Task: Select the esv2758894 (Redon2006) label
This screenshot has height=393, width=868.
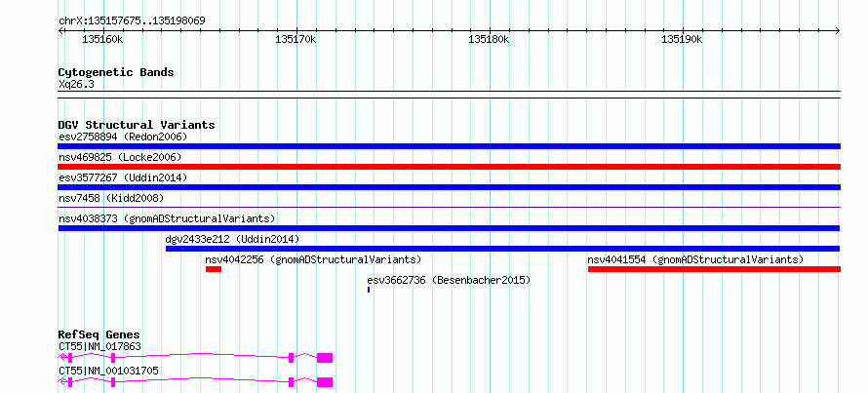Action: tap(123, 137)
